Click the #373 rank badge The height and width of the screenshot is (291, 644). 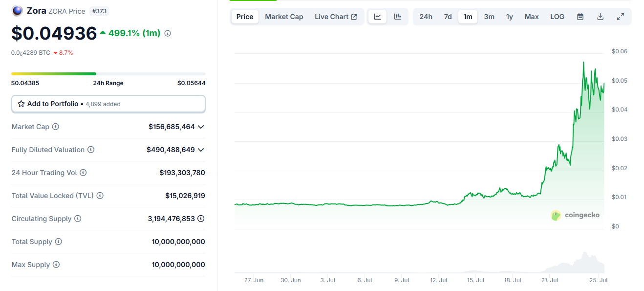coord(100,11)
